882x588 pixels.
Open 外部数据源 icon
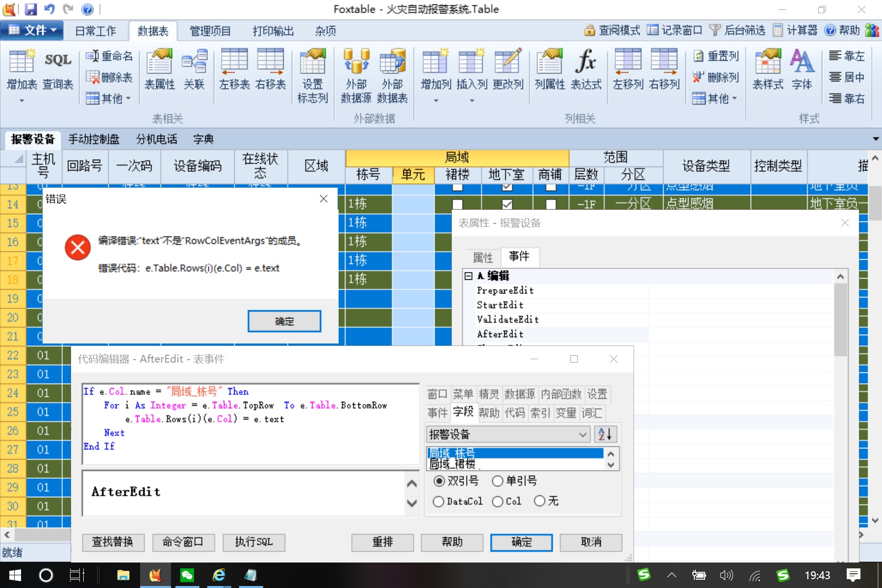(x=356, y=75)
